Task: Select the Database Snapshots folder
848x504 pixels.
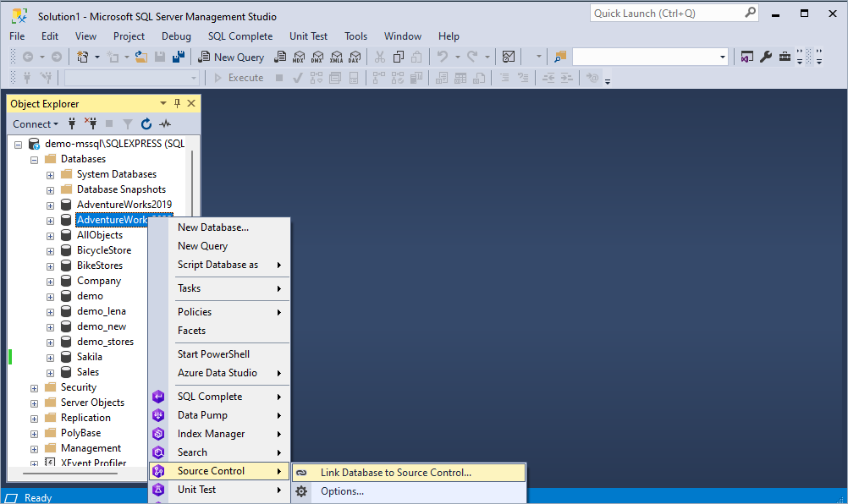Action: [121, 189]
